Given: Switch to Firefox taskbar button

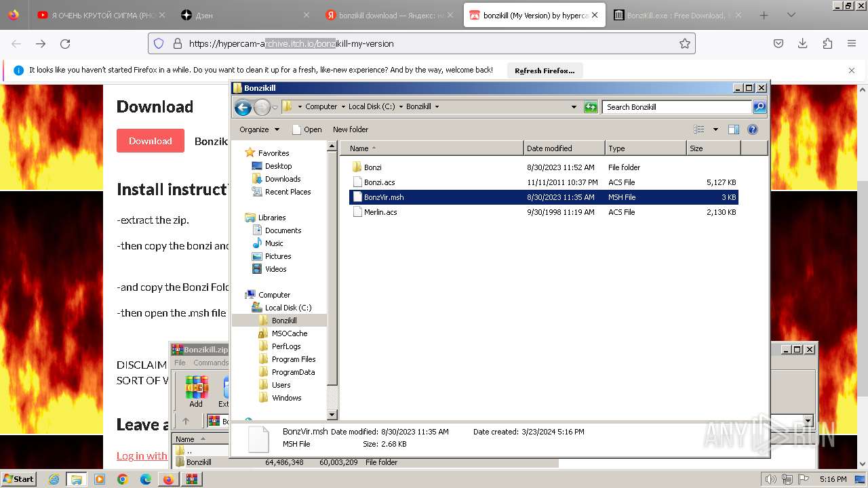Looking at the screenshot, I should 168,479.
